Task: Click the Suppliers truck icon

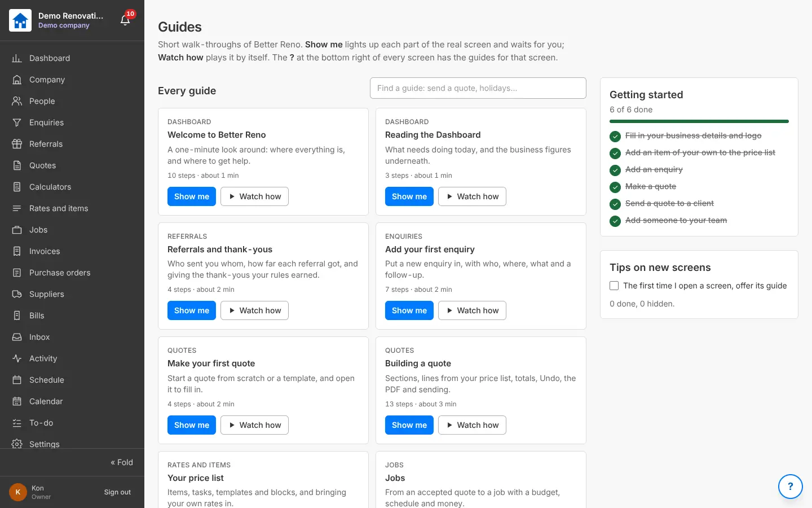Action: click(x=17, y=294)
